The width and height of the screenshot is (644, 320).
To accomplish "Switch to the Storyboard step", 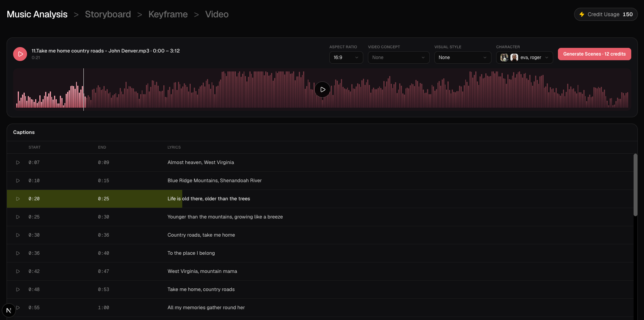I will [108, 14].
